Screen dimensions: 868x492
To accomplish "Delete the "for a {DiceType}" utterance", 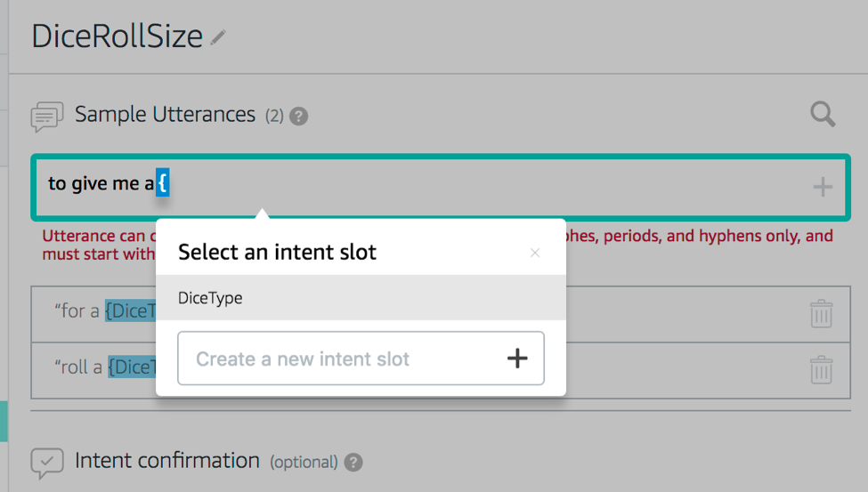I will 821,313.
